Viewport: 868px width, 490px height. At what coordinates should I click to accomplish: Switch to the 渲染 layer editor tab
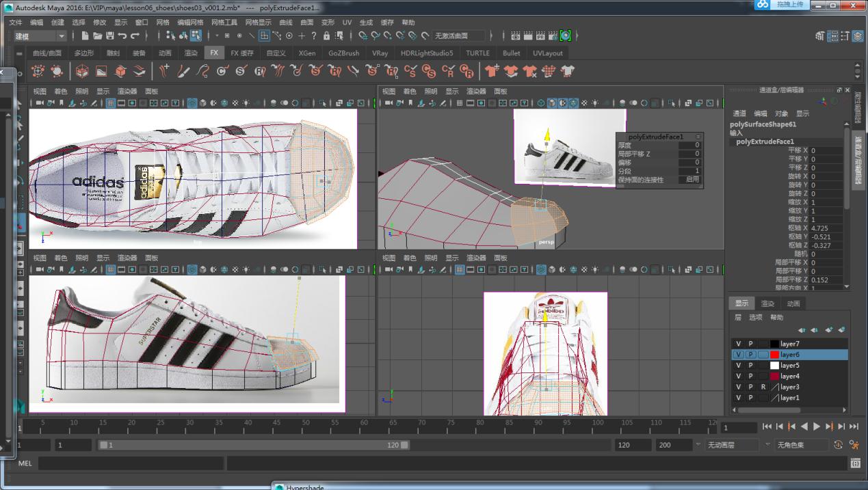pos(767,303)
